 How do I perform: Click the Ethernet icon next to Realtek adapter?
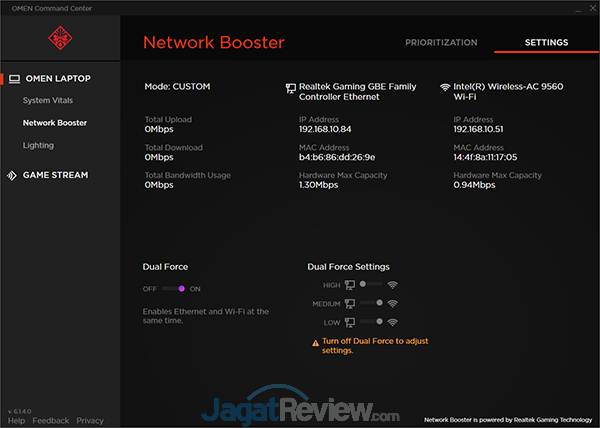[x=290, y=87]
